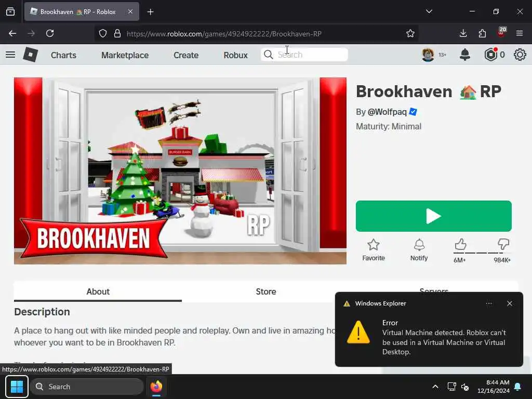The image size is (532, 399).
Task: Open the muted volume tray icon
Action: point(465,387)
